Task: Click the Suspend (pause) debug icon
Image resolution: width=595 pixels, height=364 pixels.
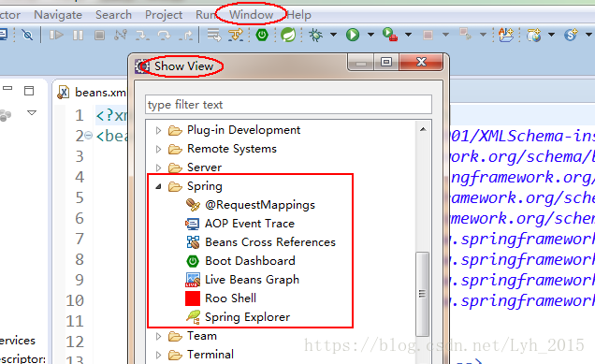Action: [79, 36]
